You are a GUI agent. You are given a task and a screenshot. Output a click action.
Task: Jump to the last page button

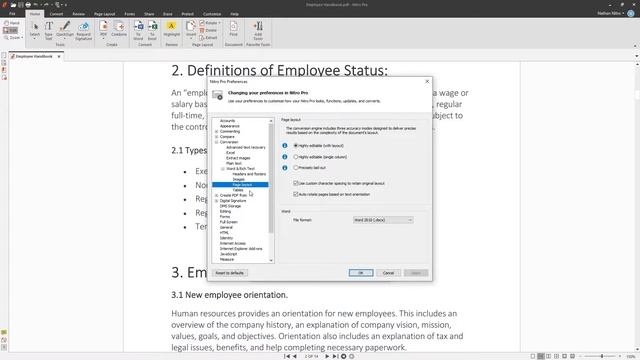[x=335, y=356]
